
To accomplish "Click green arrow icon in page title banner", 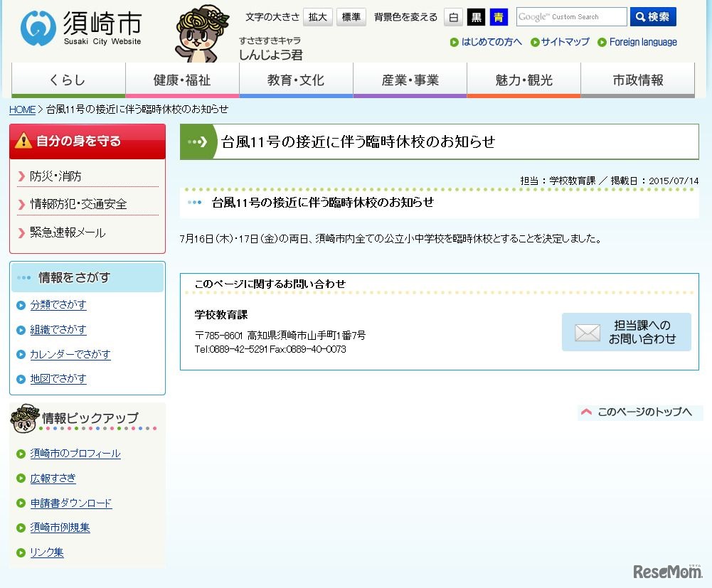I will 198,142.
